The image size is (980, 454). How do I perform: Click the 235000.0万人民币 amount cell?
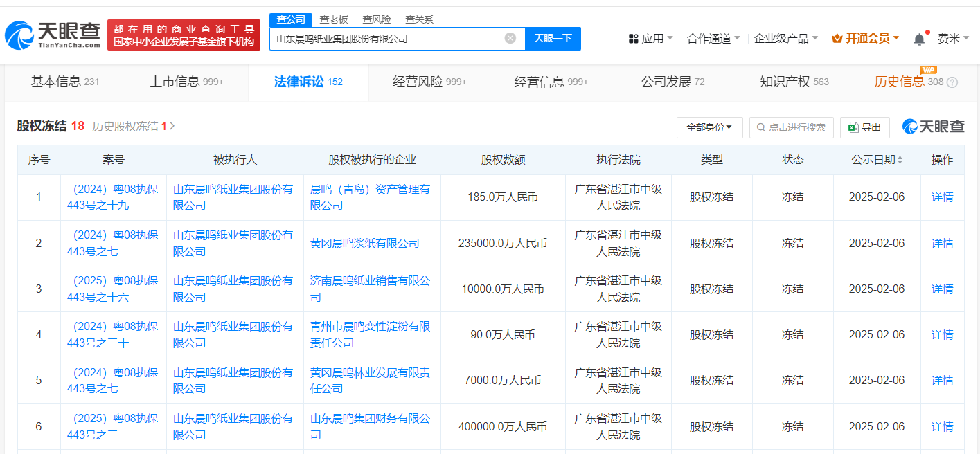(x=503, y=243)
